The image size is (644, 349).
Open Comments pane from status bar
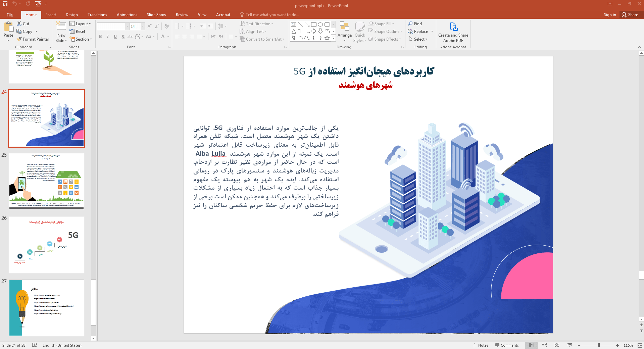click(507, 345)
